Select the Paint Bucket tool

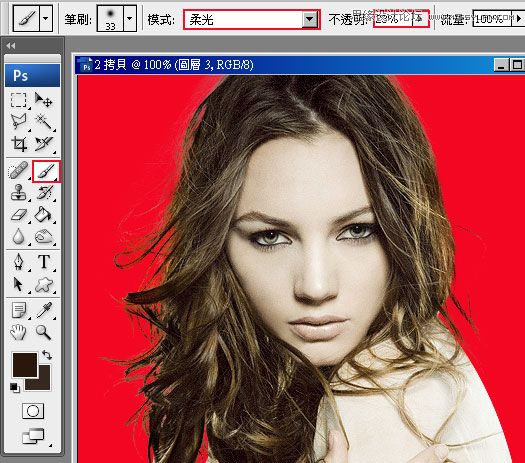coord(44,214)
